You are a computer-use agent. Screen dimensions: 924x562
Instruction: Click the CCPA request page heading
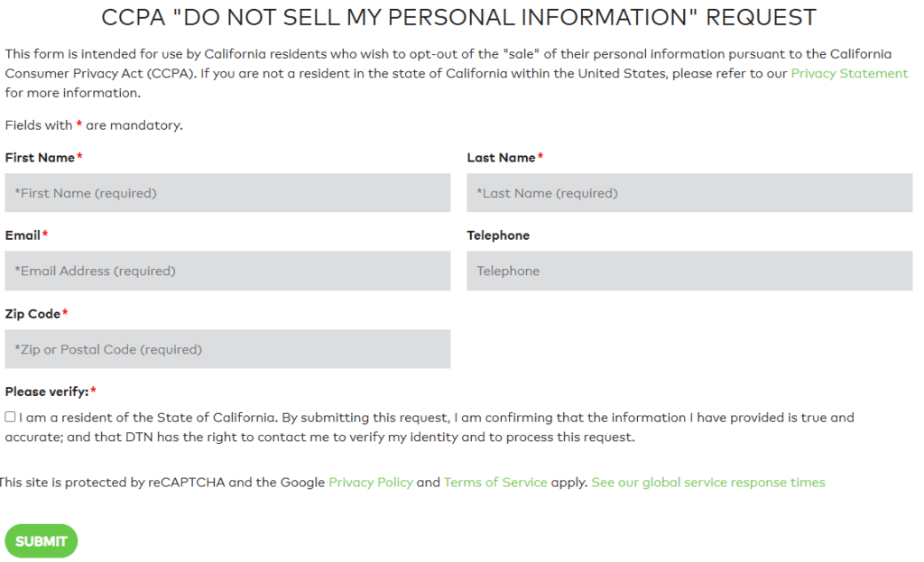pos(460,16)
